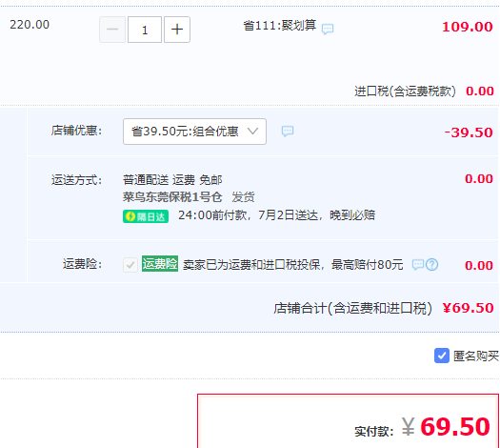
Task: Increase quantity with the plus button
Action: [177, 30]
